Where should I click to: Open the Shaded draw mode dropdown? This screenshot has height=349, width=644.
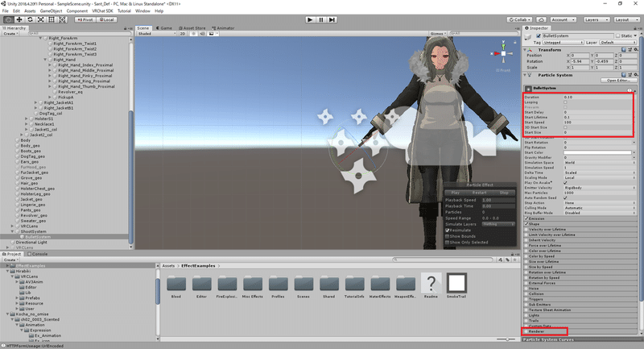coord(156,33)
